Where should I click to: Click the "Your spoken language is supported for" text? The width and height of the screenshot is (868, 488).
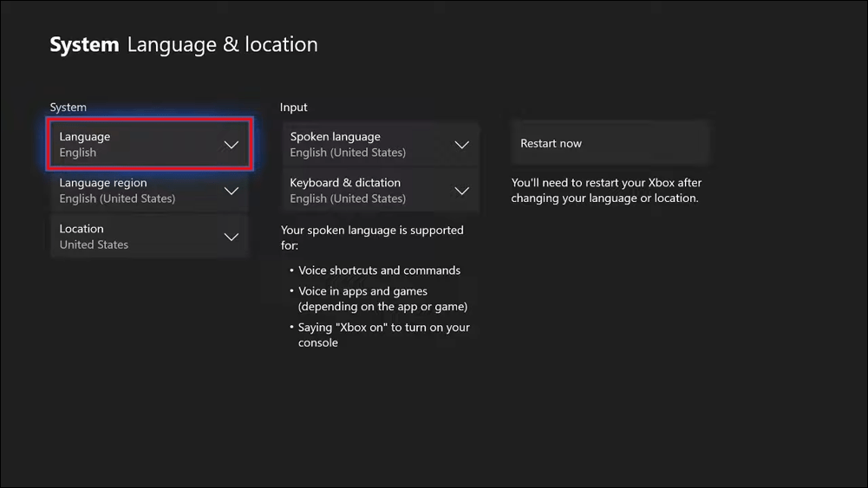pos(372,237)
